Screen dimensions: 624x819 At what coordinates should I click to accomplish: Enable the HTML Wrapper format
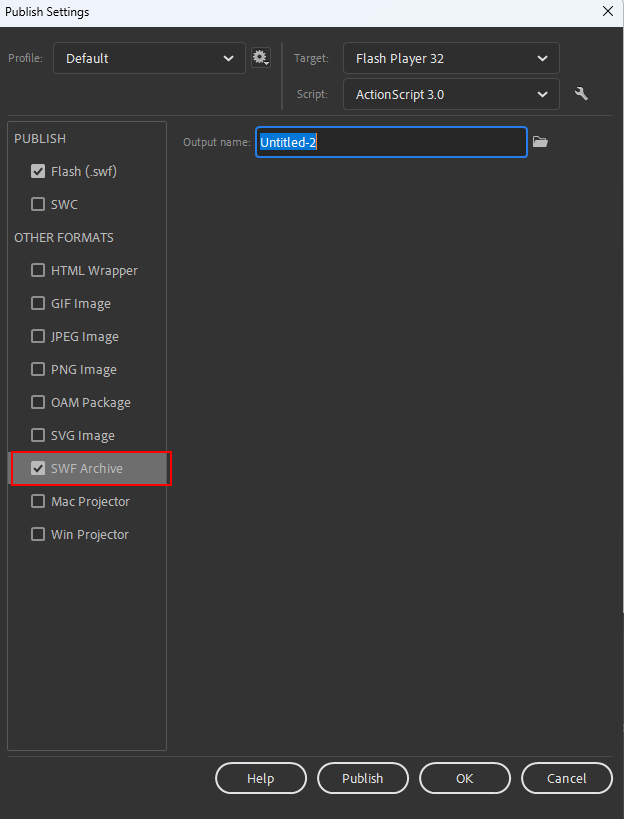click(x=37, y=270)
